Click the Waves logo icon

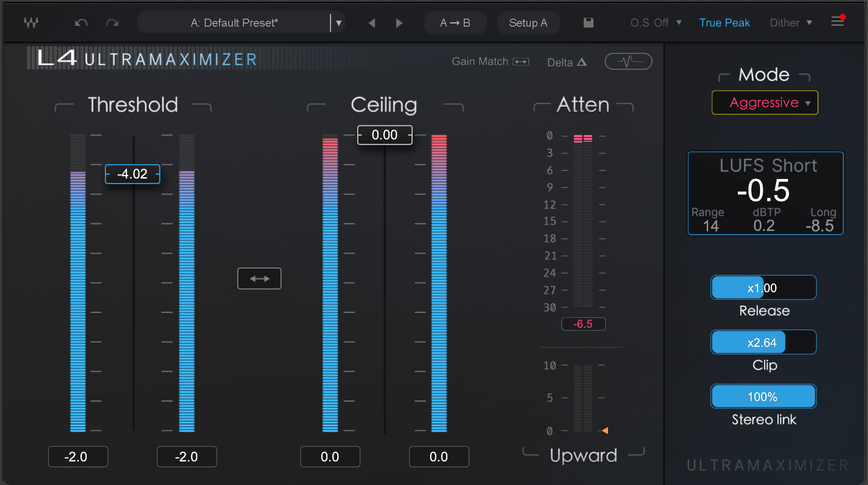(31, 23)
